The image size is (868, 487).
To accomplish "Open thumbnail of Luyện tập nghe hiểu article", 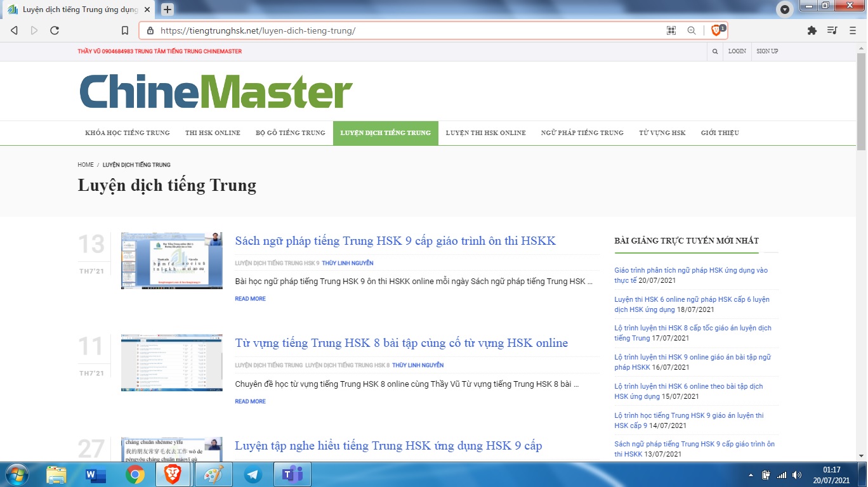I will [172, 449].
